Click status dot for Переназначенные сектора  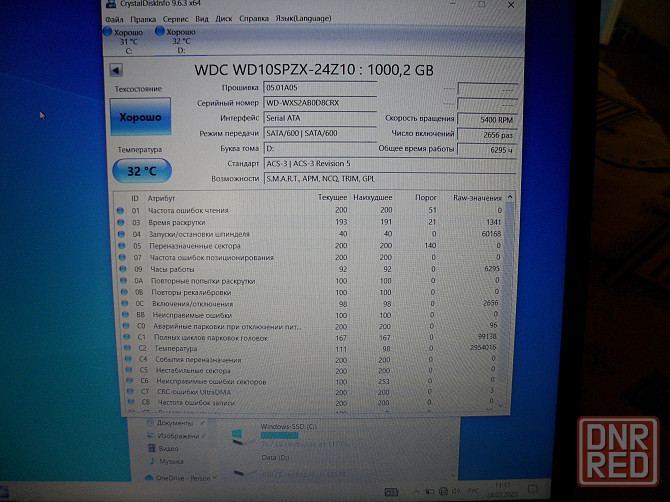pos(122,246)
